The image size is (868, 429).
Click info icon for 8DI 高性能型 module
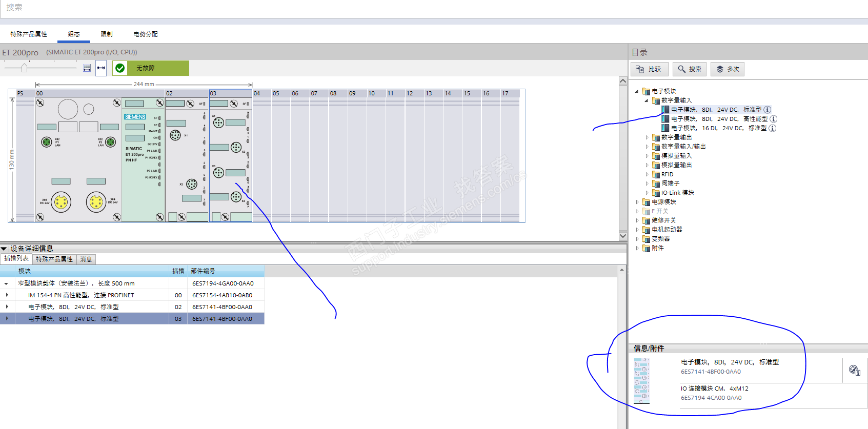[x=774, y=119]
